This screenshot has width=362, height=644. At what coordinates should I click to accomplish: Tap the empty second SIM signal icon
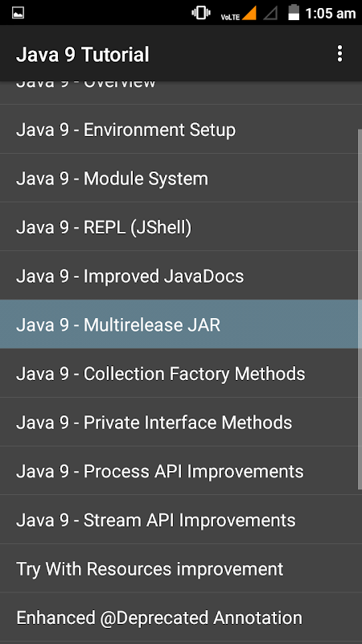coord(270,13)
